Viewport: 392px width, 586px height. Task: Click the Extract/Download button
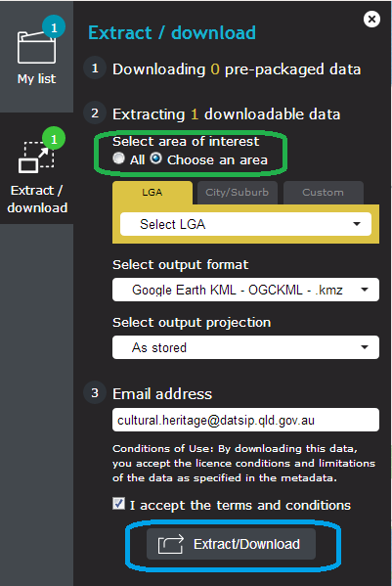click(x=231, y=544)
